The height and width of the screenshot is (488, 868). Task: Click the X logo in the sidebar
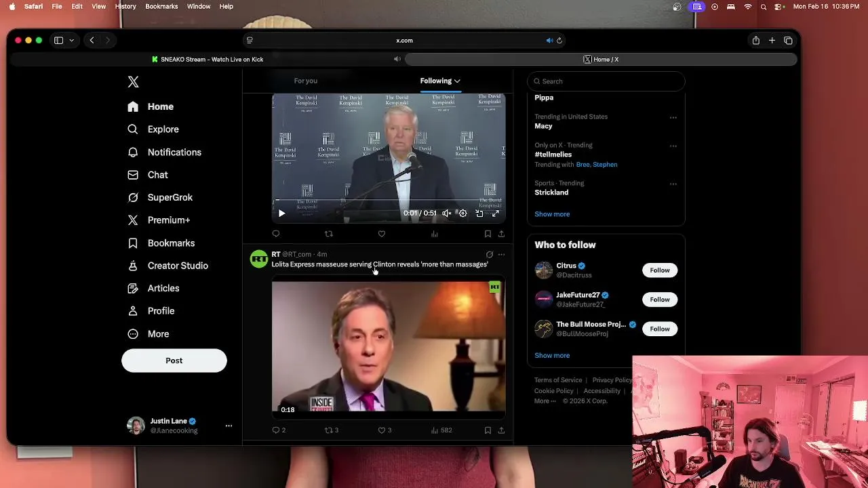click(133, 82)
